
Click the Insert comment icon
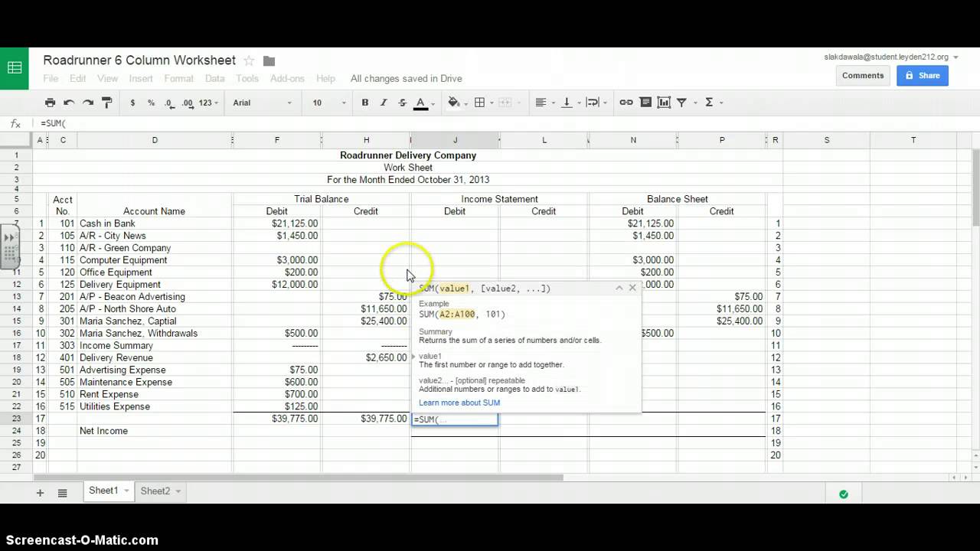(645, 103)
